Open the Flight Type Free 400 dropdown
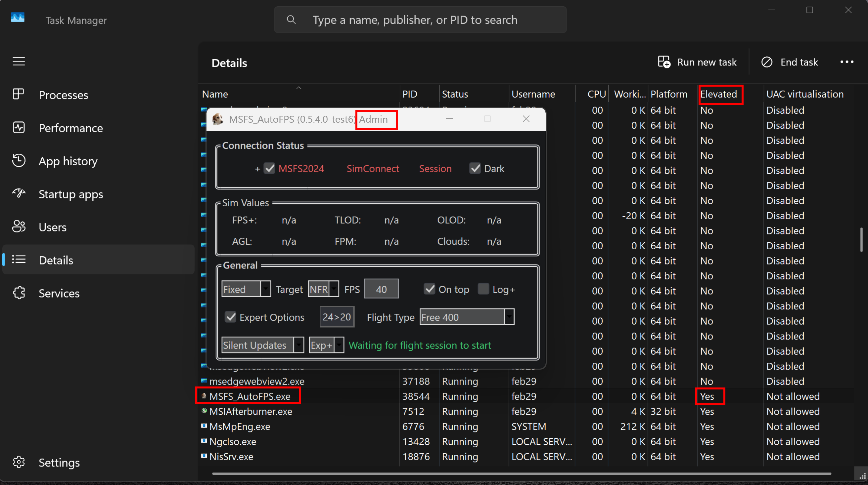868x485 pixels. tap(467, 317)
